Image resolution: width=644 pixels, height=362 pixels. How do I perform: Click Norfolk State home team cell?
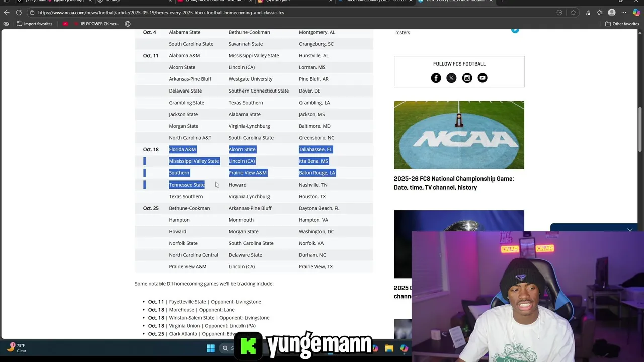pyautogui.click(x=183, y=243)
